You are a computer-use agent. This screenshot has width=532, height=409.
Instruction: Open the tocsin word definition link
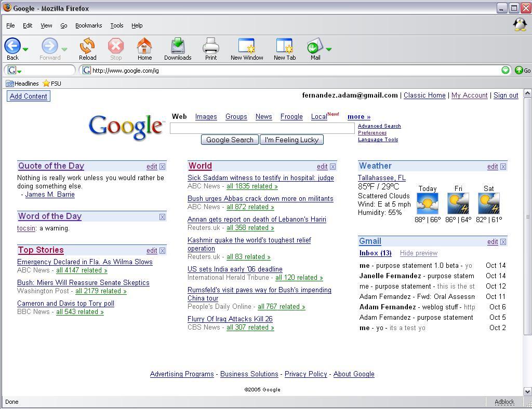(26, 228)
